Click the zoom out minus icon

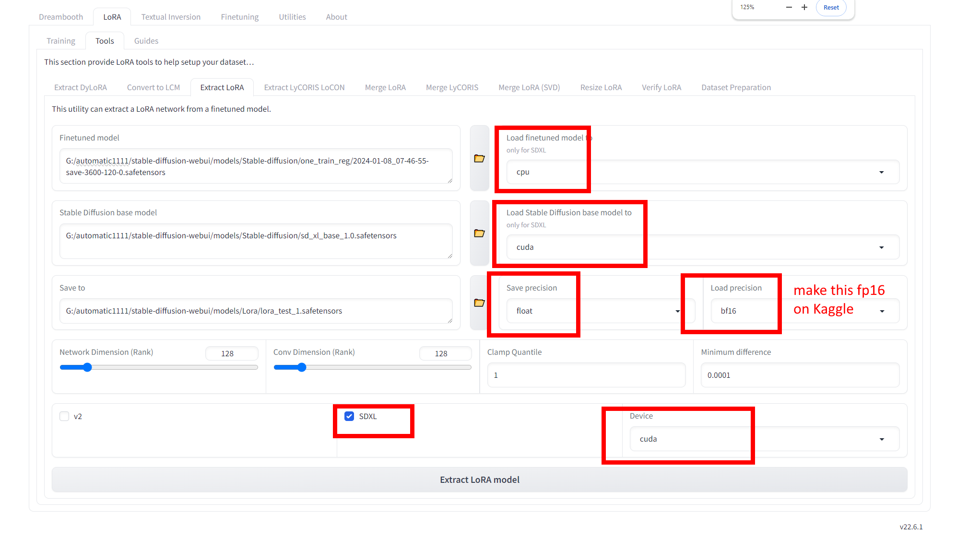click(789, 7)
